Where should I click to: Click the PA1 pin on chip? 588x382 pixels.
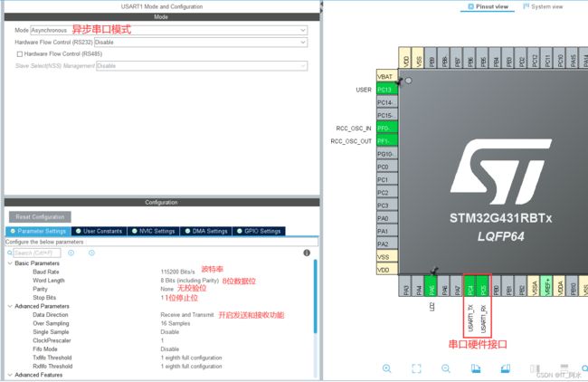[x=387, y=231]
